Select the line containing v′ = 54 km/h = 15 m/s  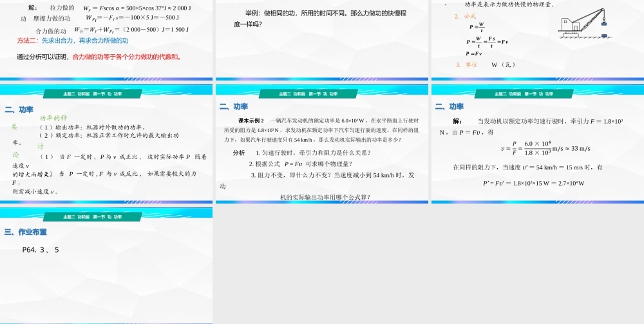coord(527,167)
